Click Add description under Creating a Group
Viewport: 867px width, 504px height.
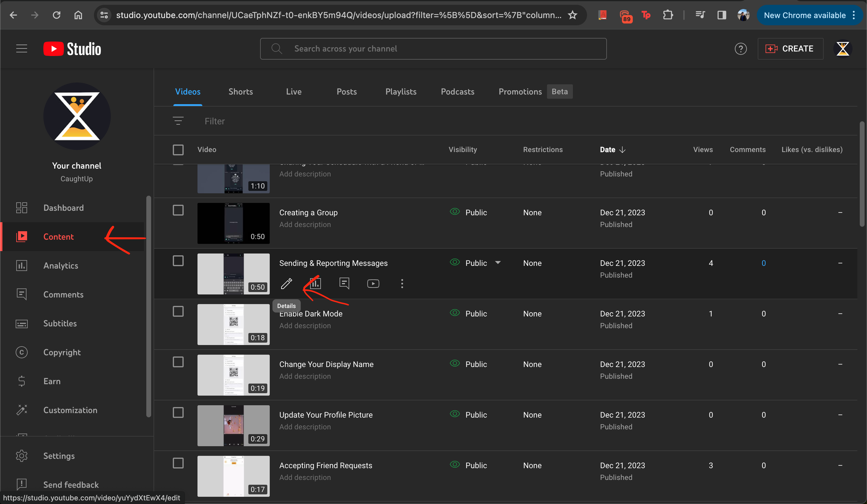(x=305, y=224)
